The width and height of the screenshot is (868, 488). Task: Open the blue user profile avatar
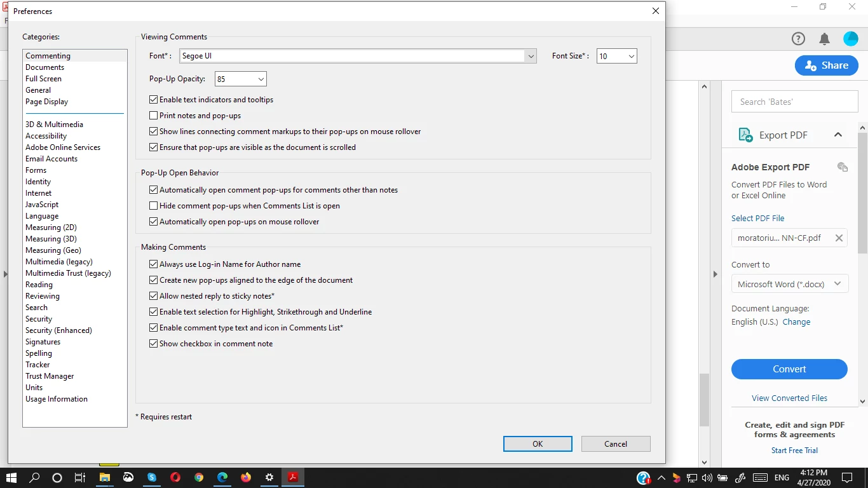click(x=851, y=39)
